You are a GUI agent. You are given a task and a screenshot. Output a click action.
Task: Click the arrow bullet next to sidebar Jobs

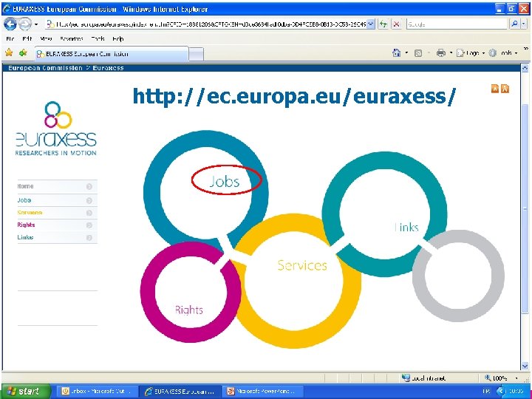[x=89, y=200]
